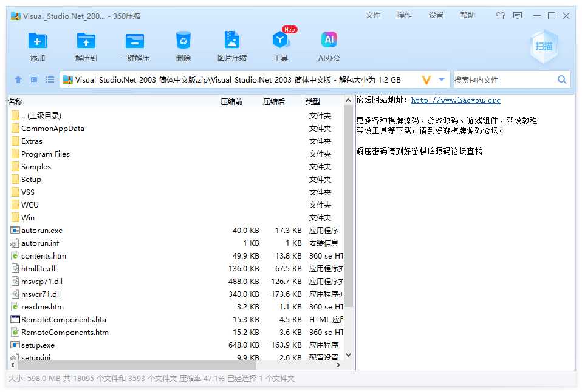Click the 17.3 KB compressed size value
This screenshot has height=392, width=582.
tap(289, 231)
